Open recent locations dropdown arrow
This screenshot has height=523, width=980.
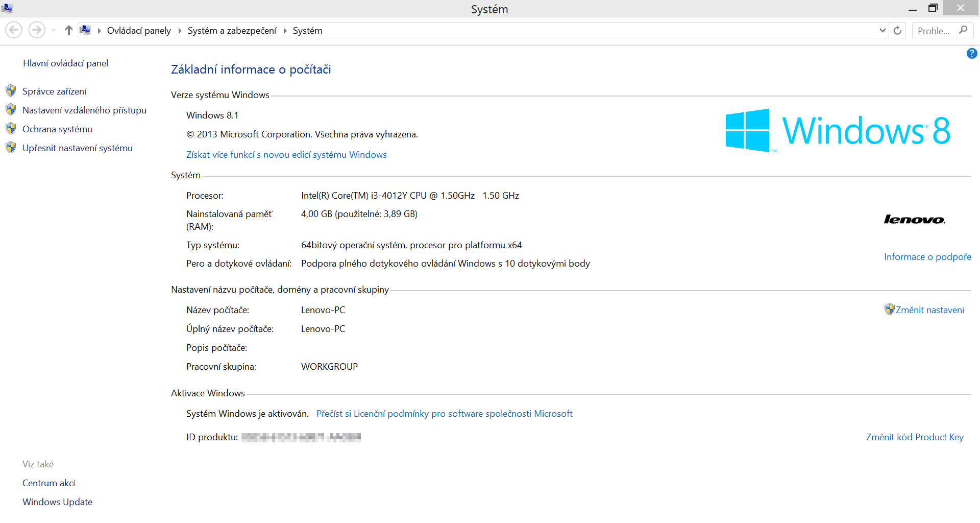[54, 31]
